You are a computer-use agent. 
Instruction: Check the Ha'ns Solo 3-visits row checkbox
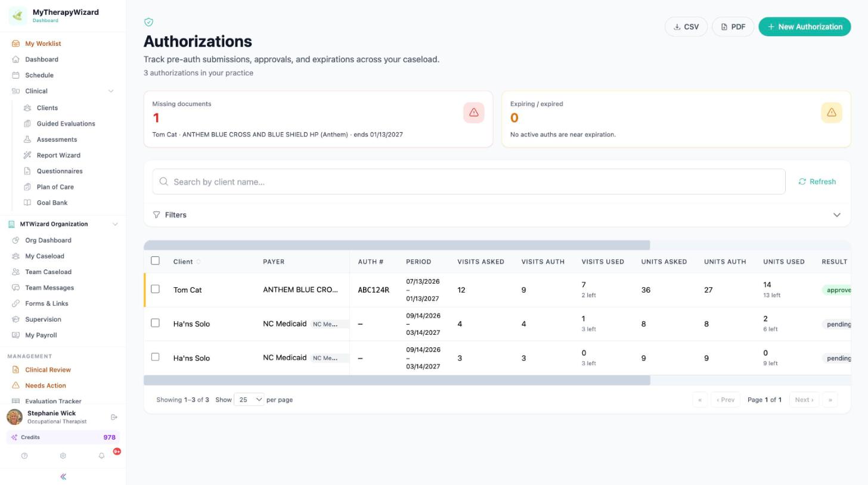(x=156, y=357)
